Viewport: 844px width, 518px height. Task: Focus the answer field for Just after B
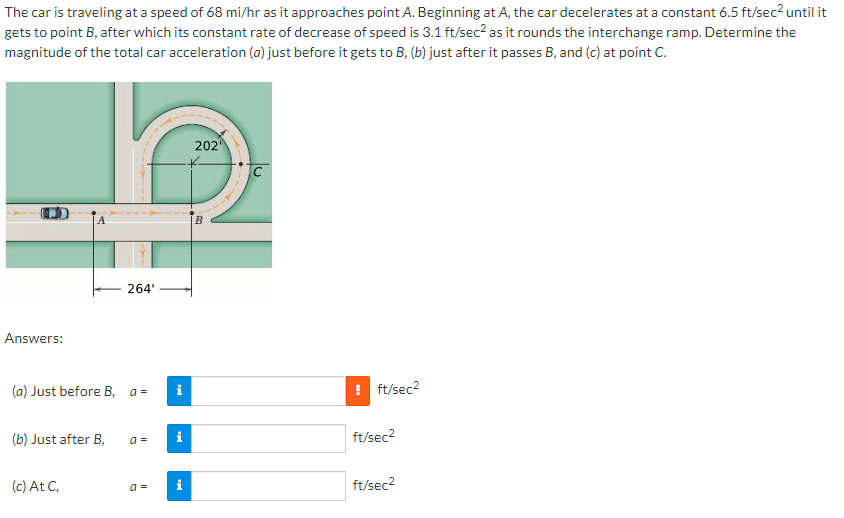point(268,438)
